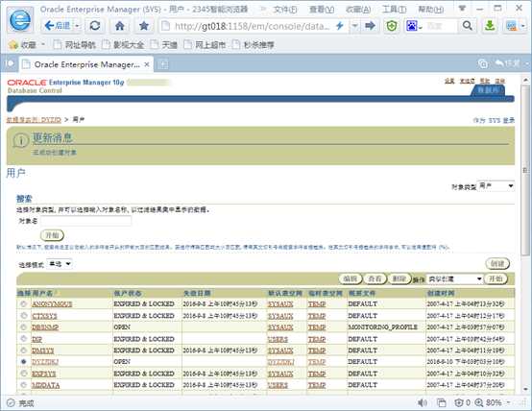This screenshot has height=411, width=532.
Task: Select the ANONYMOUS user radio button
Action: (23, 303)
